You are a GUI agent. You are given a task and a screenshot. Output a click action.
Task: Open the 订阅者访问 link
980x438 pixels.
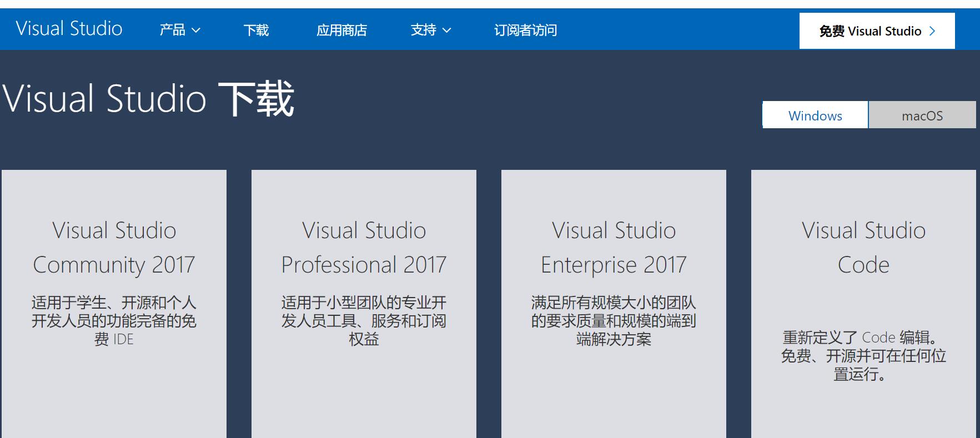pyautogui.click(x=525, y=30)
